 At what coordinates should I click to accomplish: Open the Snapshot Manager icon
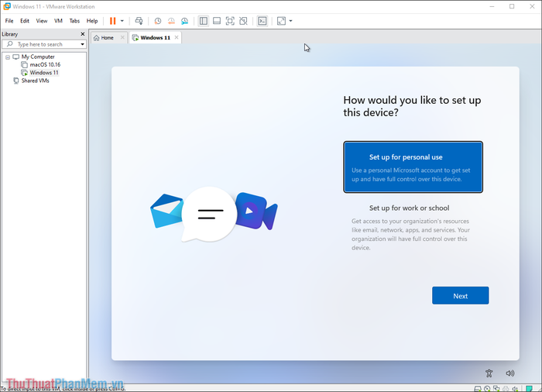coord(184,21)
